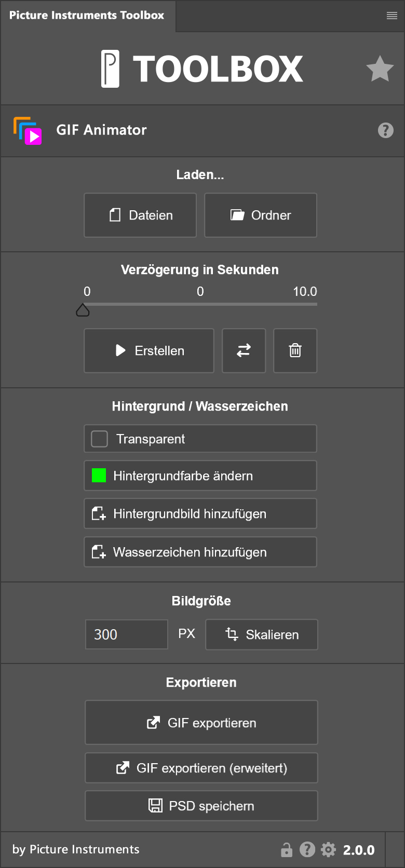Click the Ordner load button
405x868 pixels.
click(x=261, y=215)
